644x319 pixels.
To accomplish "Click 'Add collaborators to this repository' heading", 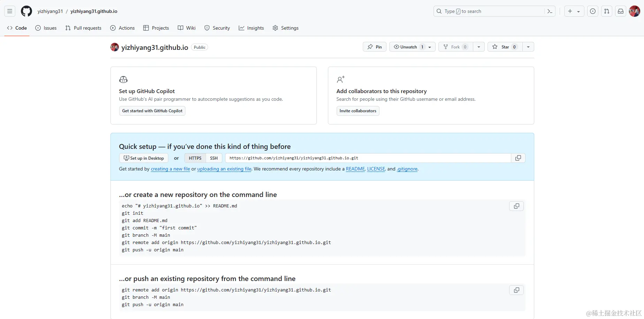I will tap(382, 91).
